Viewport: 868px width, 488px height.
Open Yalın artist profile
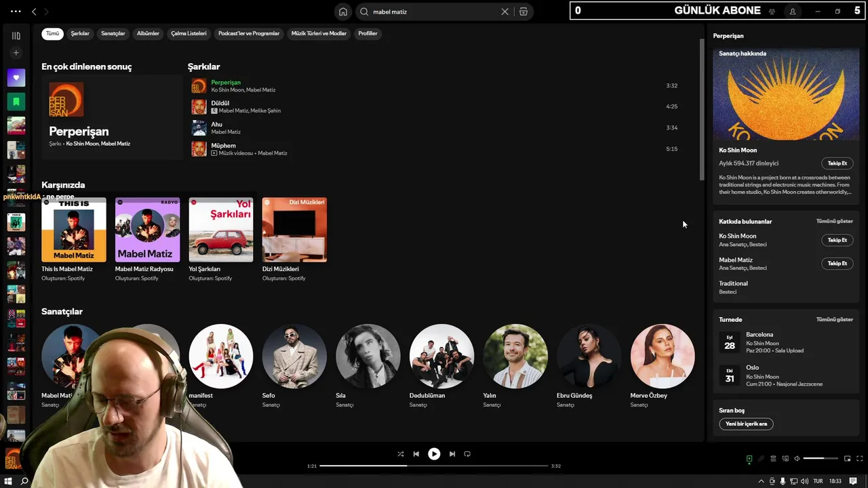click(515, 366)
